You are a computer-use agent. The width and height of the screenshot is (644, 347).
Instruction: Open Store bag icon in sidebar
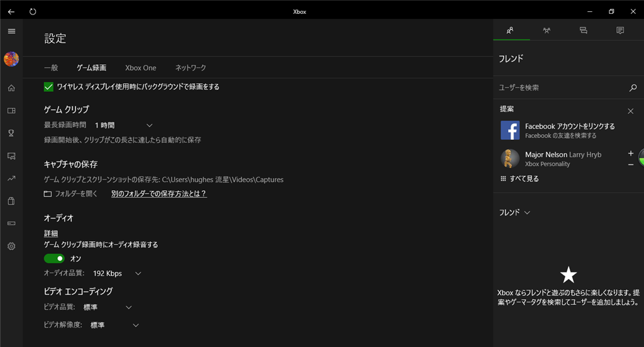11,201
